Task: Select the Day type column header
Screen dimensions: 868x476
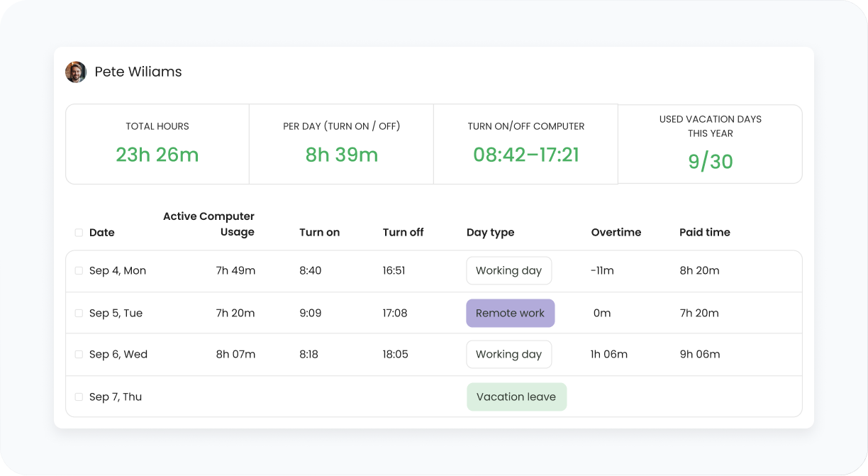Action: point(490,232)
